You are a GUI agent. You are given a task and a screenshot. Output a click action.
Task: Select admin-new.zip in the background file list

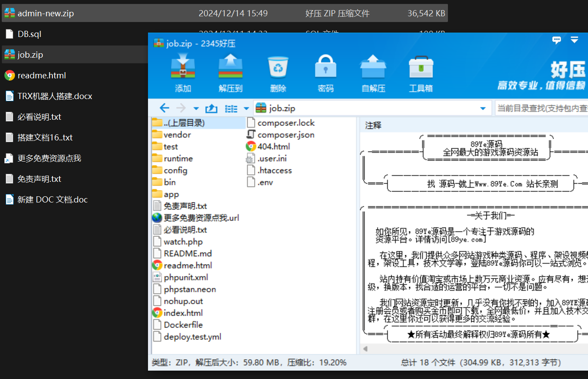[225, 13]
